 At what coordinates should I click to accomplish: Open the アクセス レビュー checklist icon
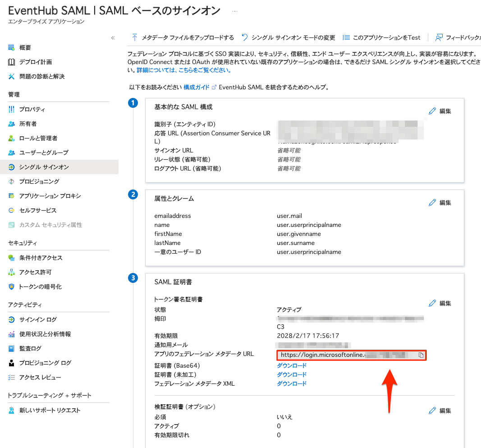pos(11,377)
